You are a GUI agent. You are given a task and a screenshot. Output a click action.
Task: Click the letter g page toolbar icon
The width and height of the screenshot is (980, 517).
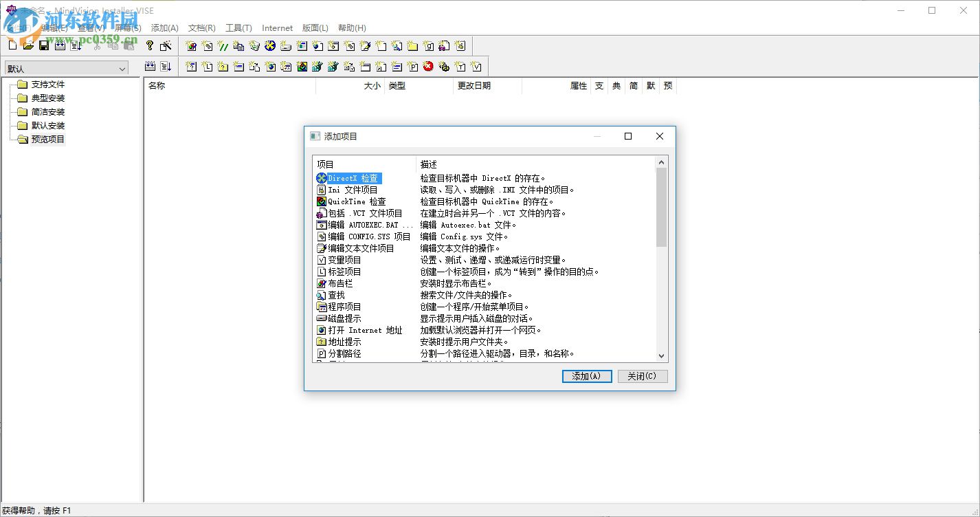point(428,46)
